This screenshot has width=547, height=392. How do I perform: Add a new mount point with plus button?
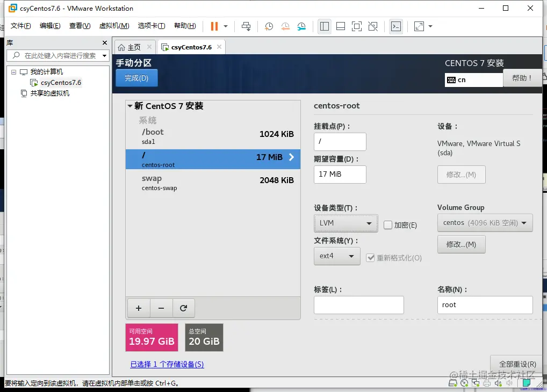click(x=139, y=308)
